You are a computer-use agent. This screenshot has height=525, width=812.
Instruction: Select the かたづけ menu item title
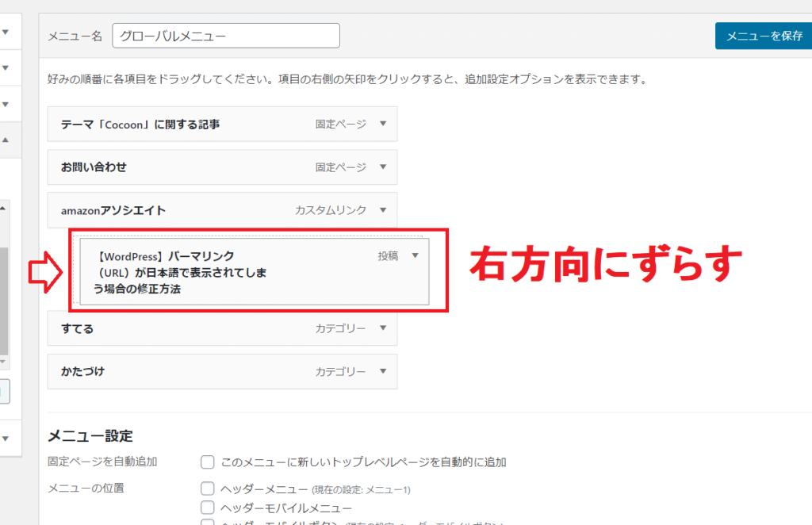[82, 371]
